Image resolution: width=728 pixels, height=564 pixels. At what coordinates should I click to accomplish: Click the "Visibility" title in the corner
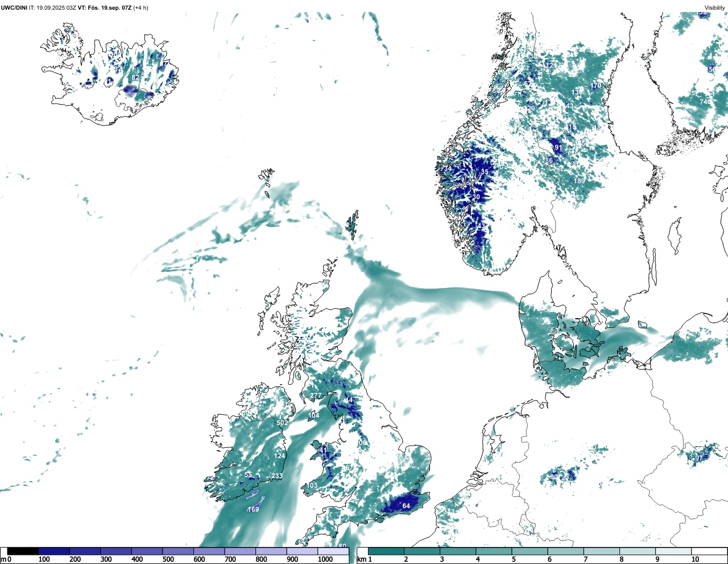[714, 8]
